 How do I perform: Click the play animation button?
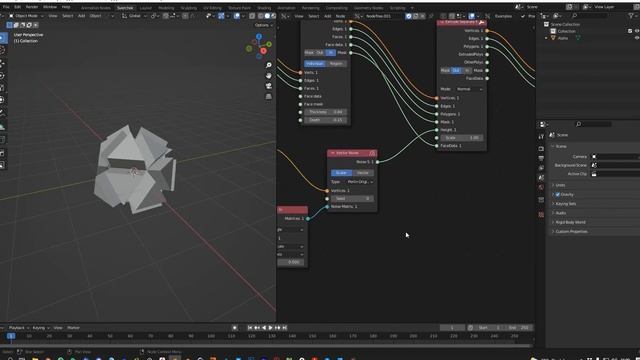coord(270,328)
